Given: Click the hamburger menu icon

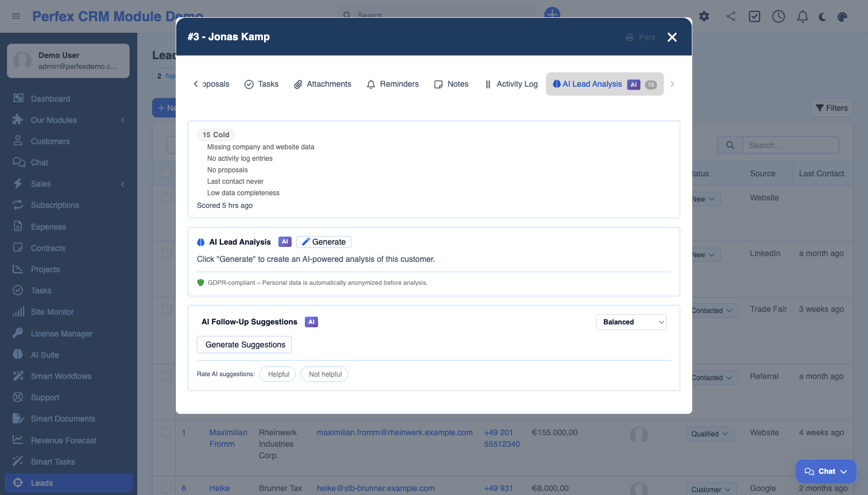Looking at the screenshot, I should coord(16,16).
